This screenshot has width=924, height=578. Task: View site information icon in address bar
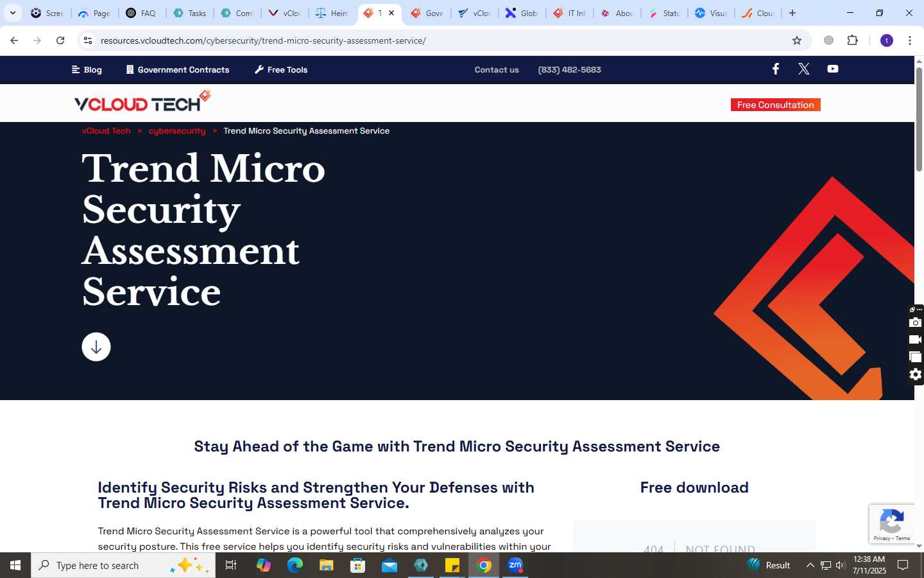(88, 40)
